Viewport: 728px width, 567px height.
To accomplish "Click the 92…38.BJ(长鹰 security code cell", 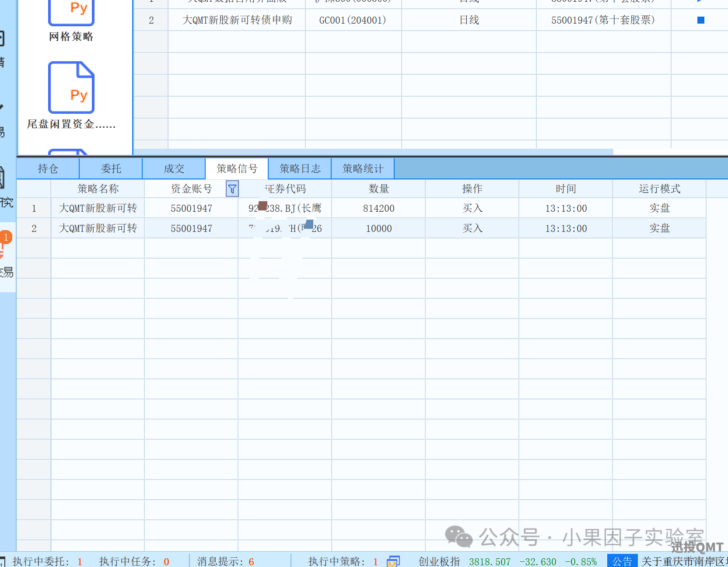I will pyautogui.click(x=285, y=208).
